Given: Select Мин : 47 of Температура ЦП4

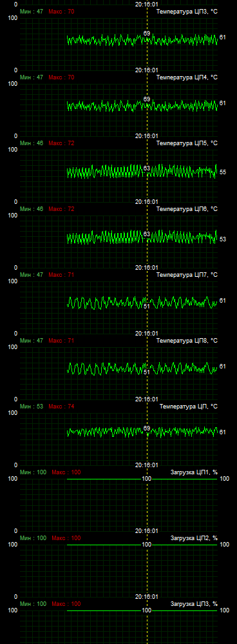Looking at the screenshot, I should 32,77.
